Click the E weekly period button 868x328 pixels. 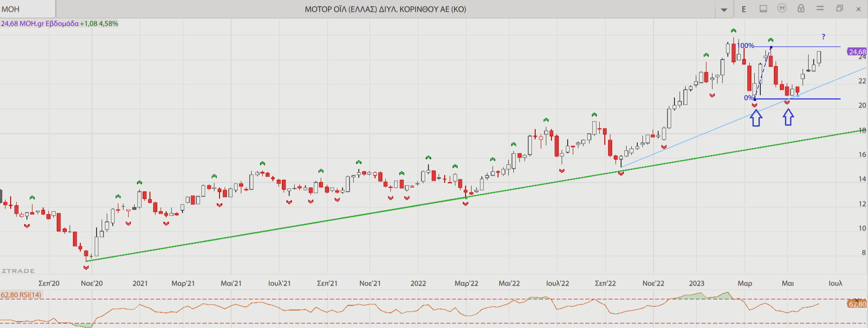pyautogui.click(x=744, y=9)
